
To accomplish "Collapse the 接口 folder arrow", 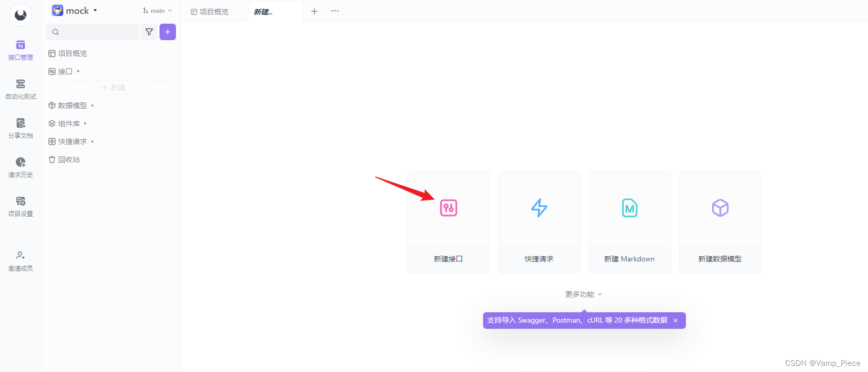I will (x=78, y=72).
